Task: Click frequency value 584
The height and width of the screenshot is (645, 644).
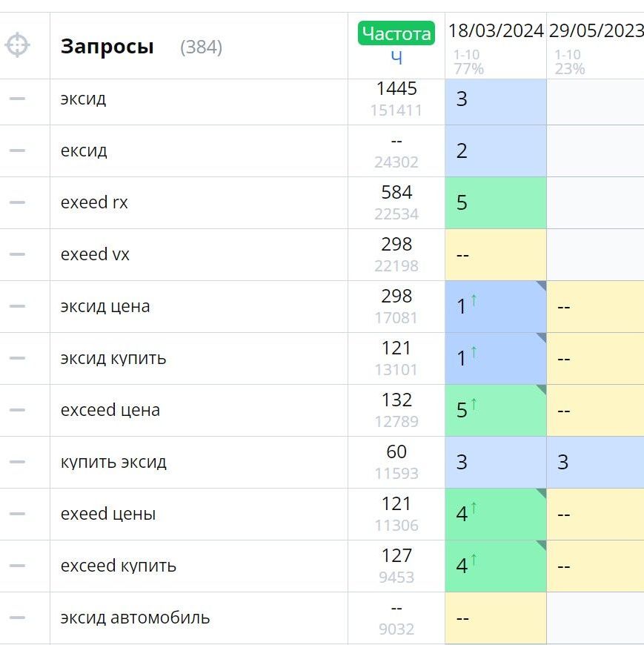Action: [x=396, y=192]
